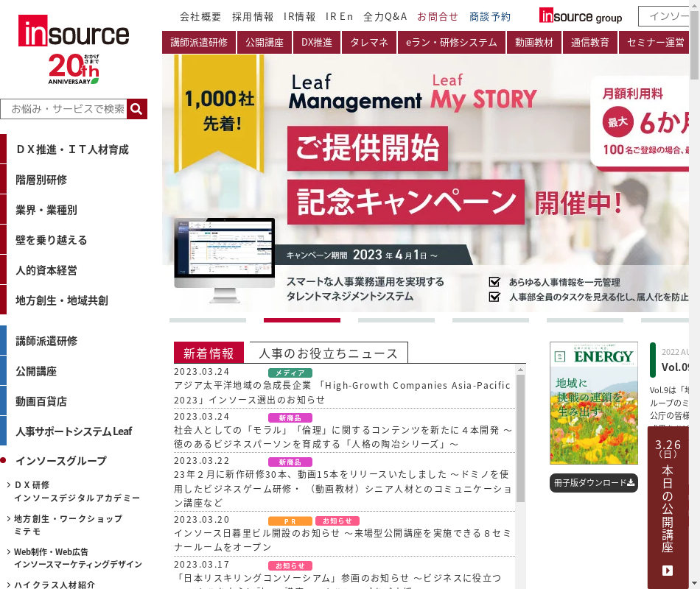Open 階層別研修 sidebar item
Screen dimensions: 700x589
point(74,180)
